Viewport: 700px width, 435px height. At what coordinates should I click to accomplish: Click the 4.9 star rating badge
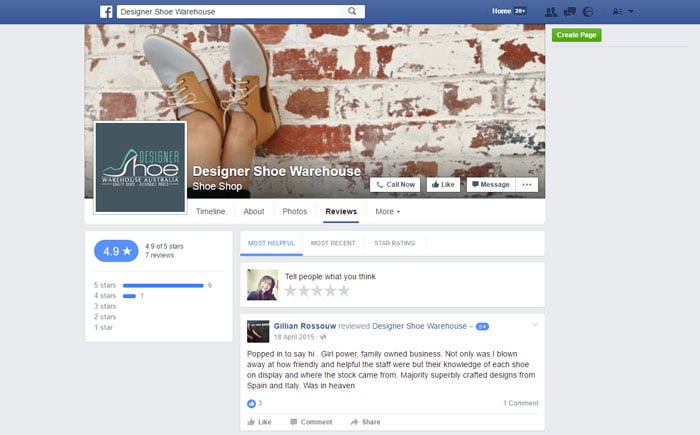pos(117,251)
